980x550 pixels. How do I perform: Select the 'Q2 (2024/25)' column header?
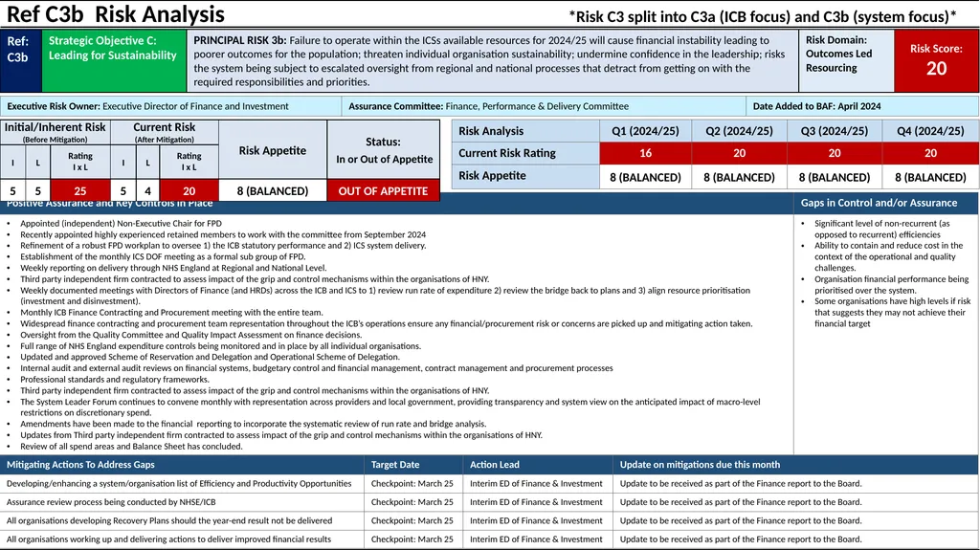point(740,131)
